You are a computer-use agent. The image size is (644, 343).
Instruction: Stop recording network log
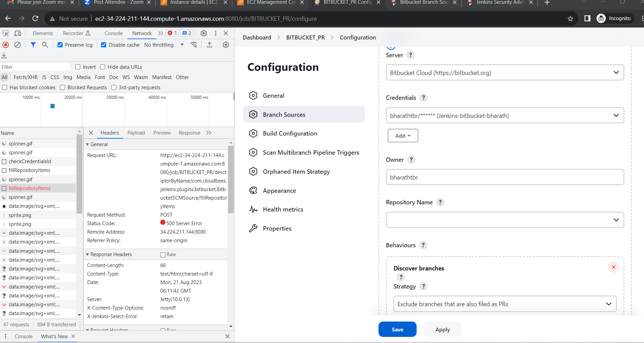click(6, 45)
